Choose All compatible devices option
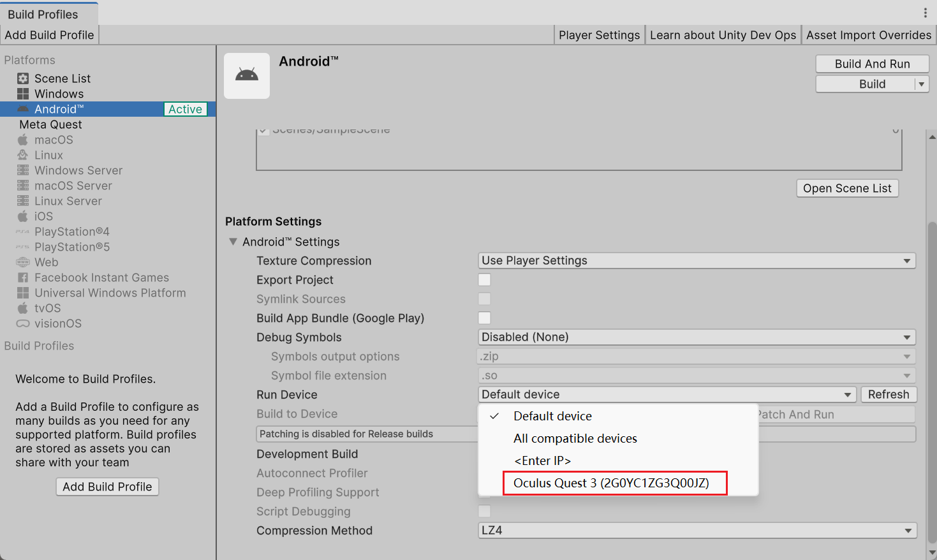The width and height of the screenshot is (937, 560). [618, 438]
